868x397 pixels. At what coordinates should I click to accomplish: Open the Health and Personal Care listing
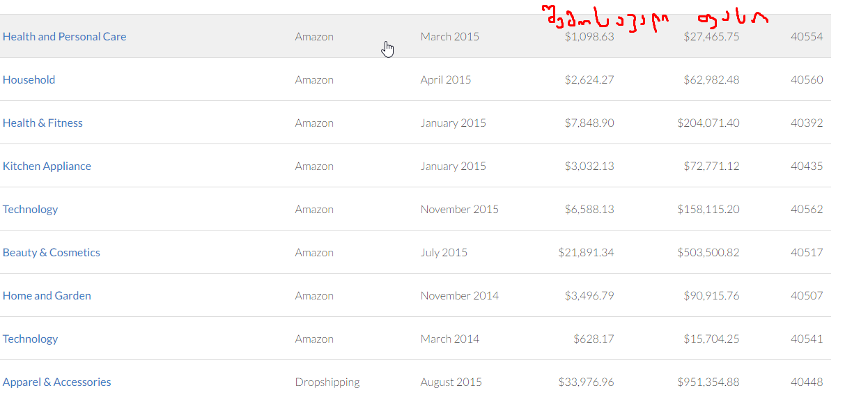(64, 36)
